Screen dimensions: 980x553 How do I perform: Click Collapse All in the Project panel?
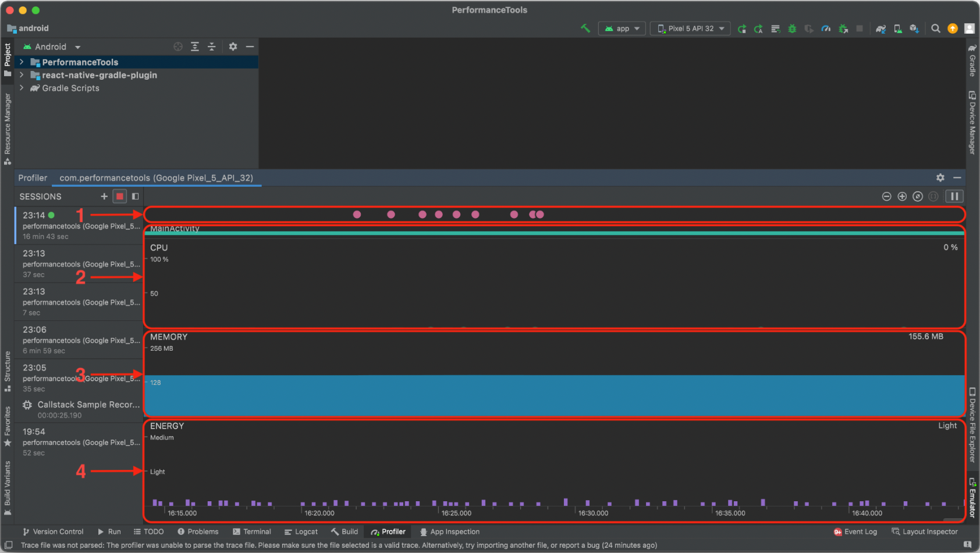[212, 47]
